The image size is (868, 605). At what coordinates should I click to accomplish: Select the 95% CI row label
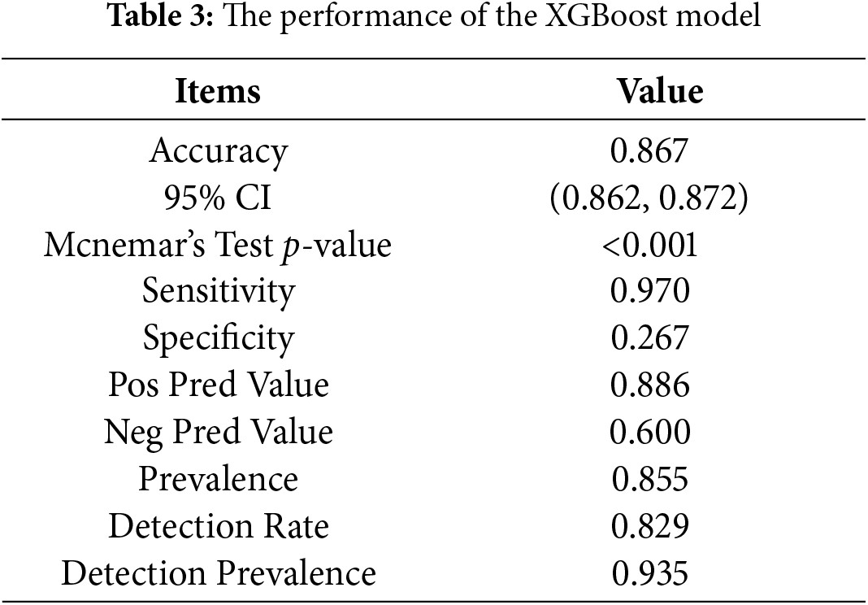218,198
